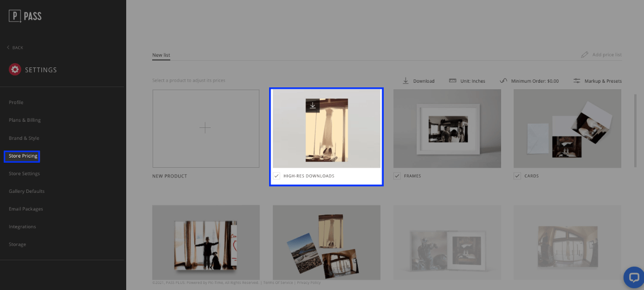Toggle the High-Res Downloads checkbox

277,176
